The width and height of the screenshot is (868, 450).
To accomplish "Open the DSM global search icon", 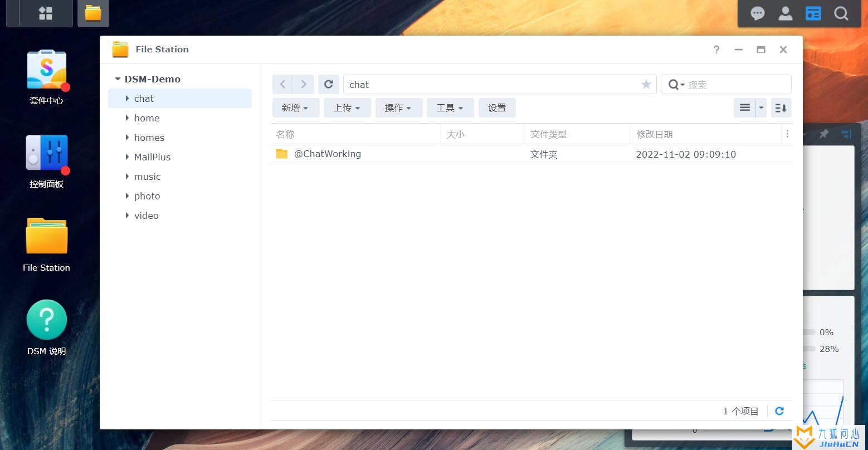I will (841, 13).
